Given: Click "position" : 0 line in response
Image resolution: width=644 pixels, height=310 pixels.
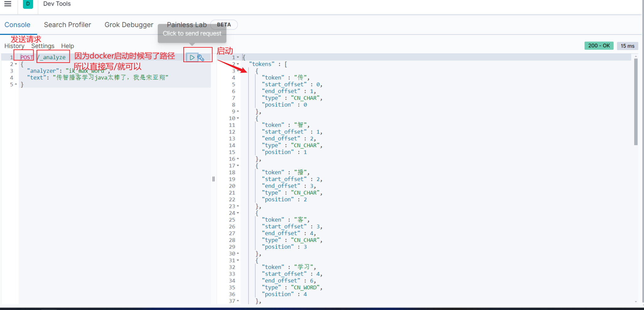Looking at the screenshot, I should tap(284, 105).
